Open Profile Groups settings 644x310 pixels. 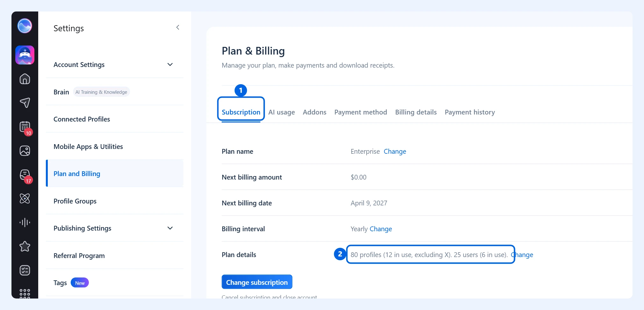click(115, 201)
